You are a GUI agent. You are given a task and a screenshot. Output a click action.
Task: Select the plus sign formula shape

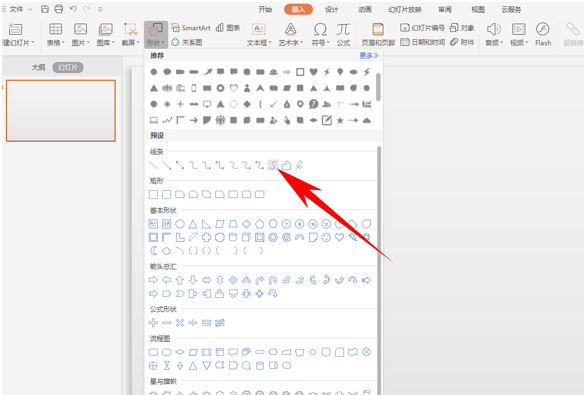[153, 323]
